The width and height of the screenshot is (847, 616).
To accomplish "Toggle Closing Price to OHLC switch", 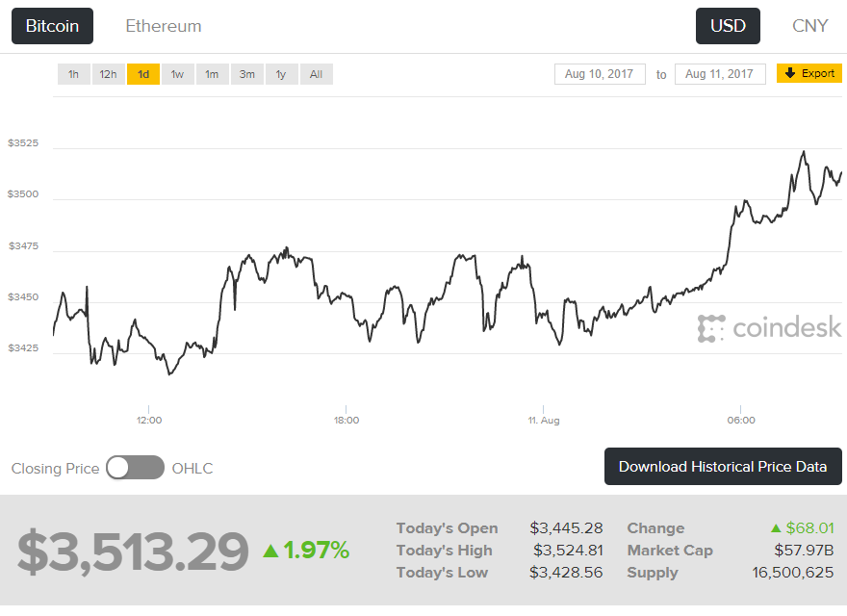I will coord(135,468).
